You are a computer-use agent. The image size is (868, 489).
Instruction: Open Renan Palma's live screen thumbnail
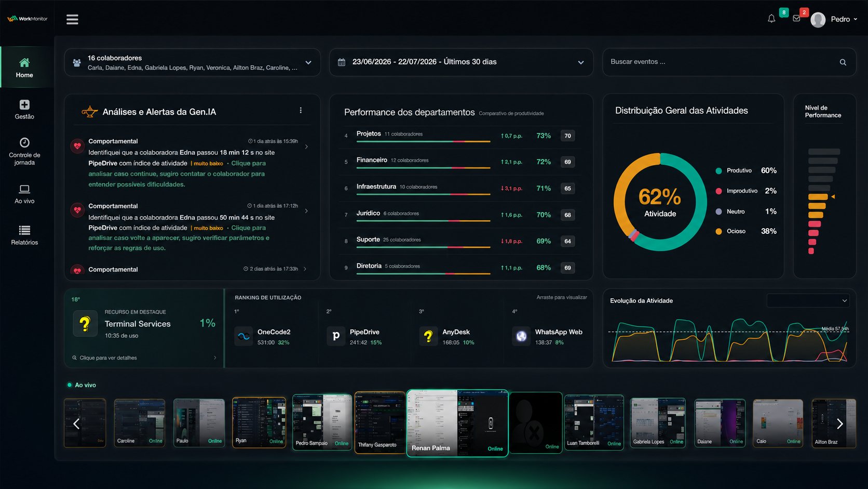(x=457, y=423)
